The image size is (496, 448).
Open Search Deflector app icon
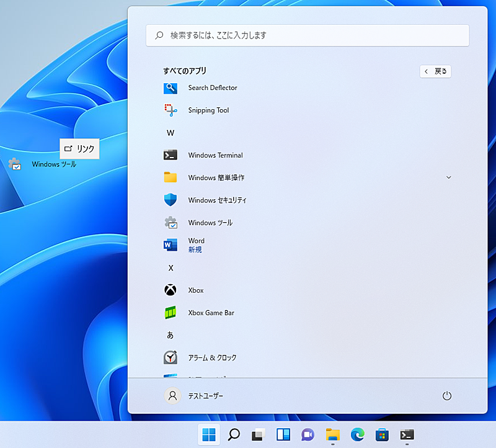(170, 88)
